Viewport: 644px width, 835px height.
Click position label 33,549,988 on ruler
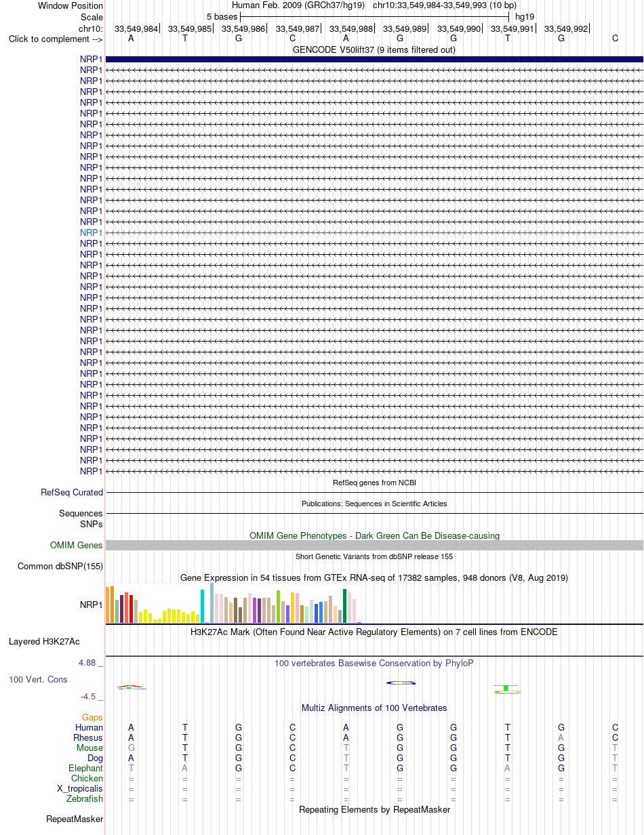(x=351, y=29)
